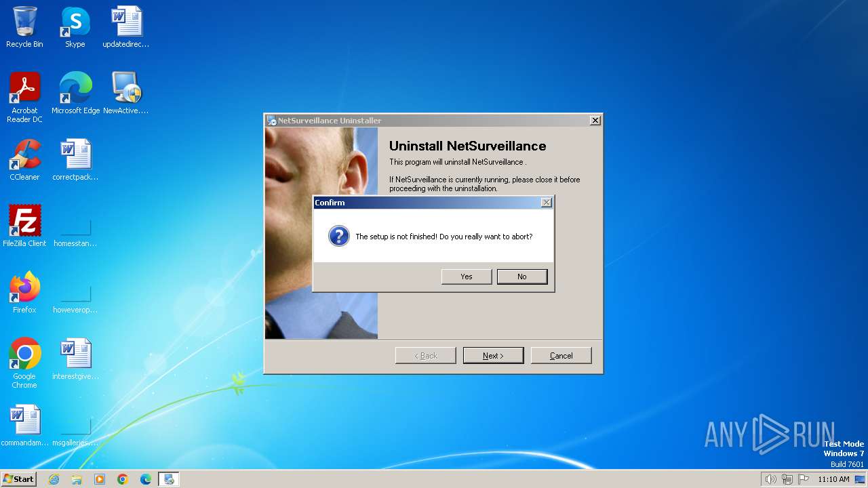The image size is (868, 488).
Task: Open Windows Media Player in taskbar
Action: click(x=100, y=479)
